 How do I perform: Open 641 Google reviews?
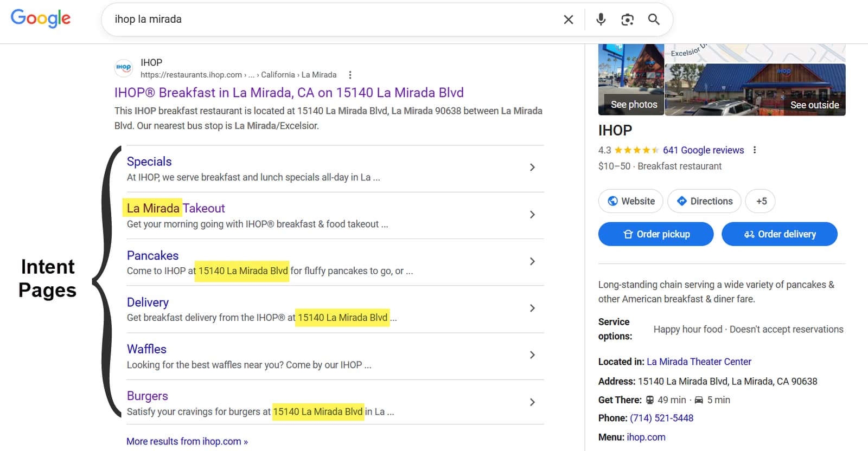click(x=703, y=150)
